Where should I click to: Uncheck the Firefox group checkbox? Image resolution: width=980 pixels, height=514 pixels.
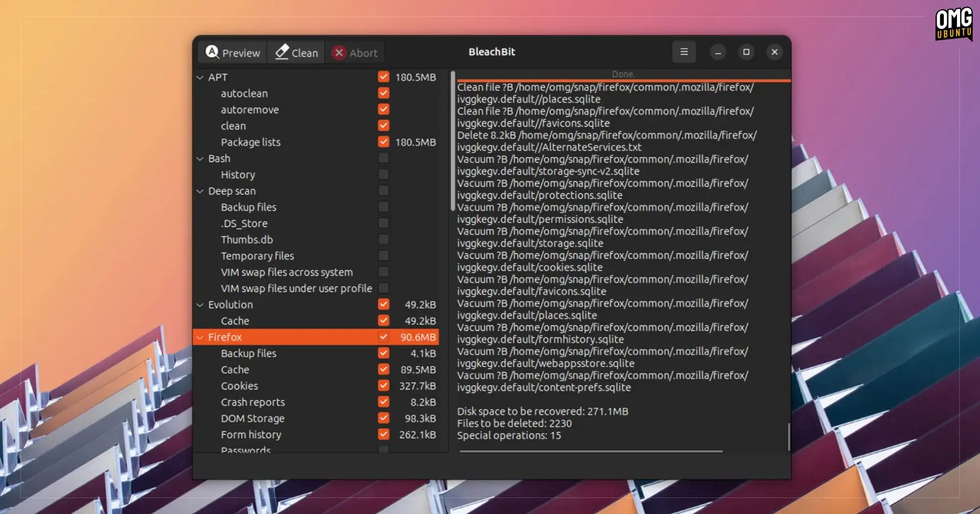point(383,337)
